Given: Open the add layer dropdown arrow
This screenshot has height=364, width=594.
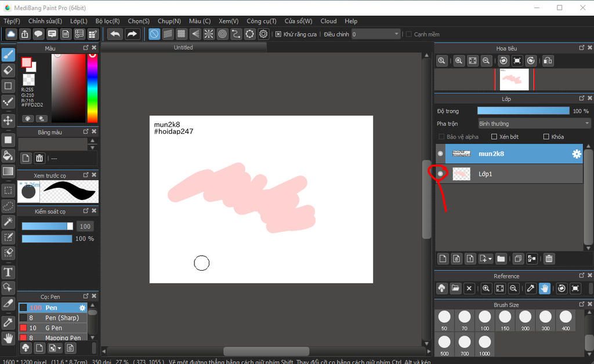Looking at the screenshot, I should point(490,259).
